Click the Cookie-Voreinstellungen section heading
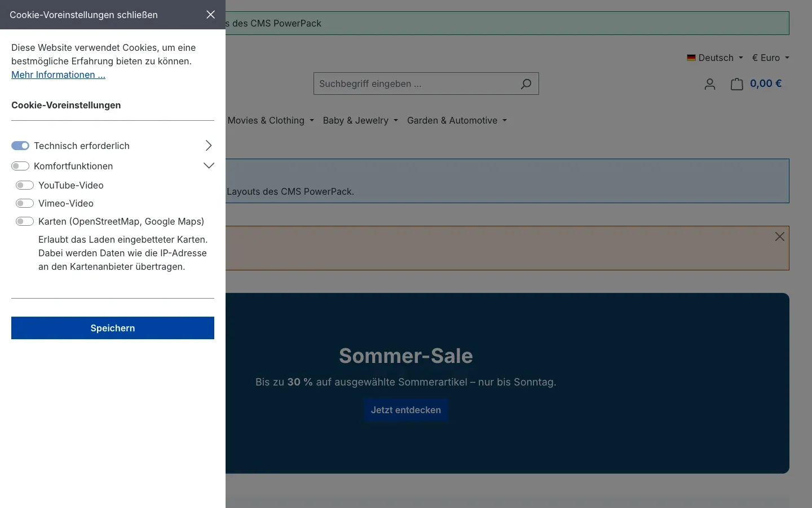Image resolution: width=812 pixels, height=508 pixels. click(66, 105)
